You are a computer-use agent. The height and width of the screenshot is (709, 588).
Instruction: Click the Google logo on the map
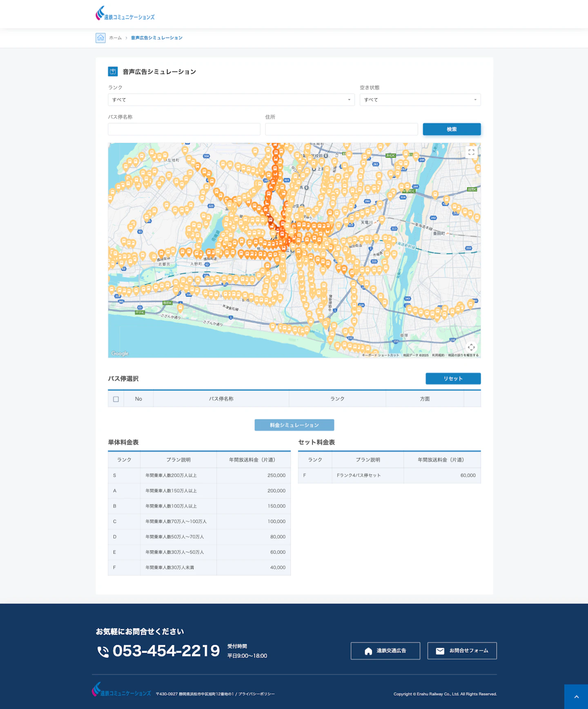click(x=120, y=353)
